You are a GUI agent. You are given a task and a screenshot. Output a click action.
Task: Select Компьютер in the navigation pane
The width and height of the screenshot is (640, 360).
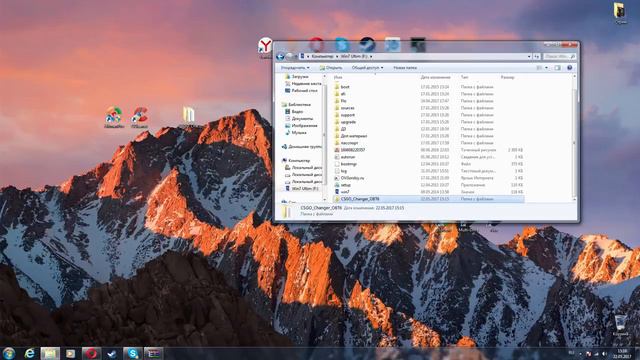click(296, 160)
